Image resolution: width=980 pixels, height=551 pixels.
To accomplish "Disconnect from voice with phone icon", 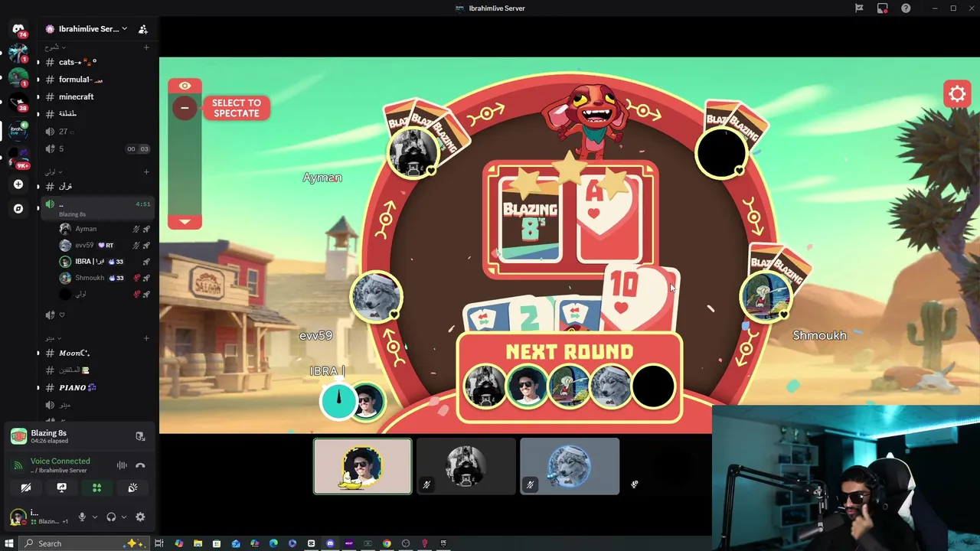I will (140, 465).
